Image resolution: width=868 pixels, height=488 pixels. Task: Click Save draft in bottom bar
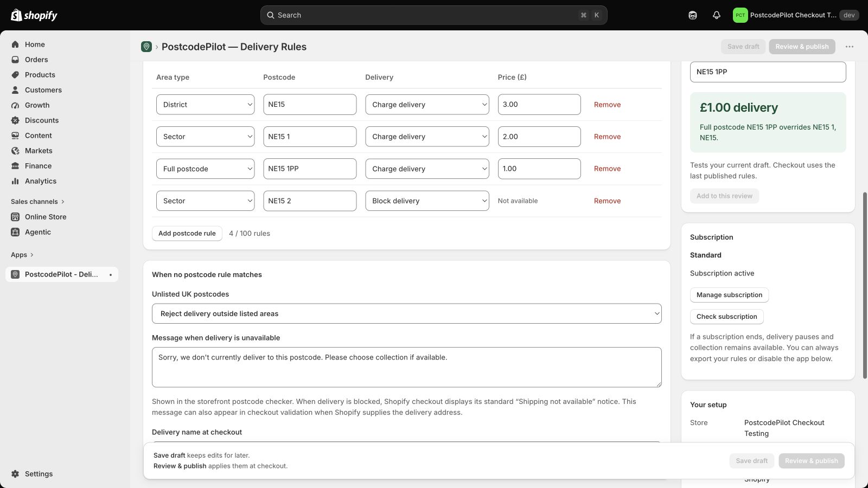752,461
